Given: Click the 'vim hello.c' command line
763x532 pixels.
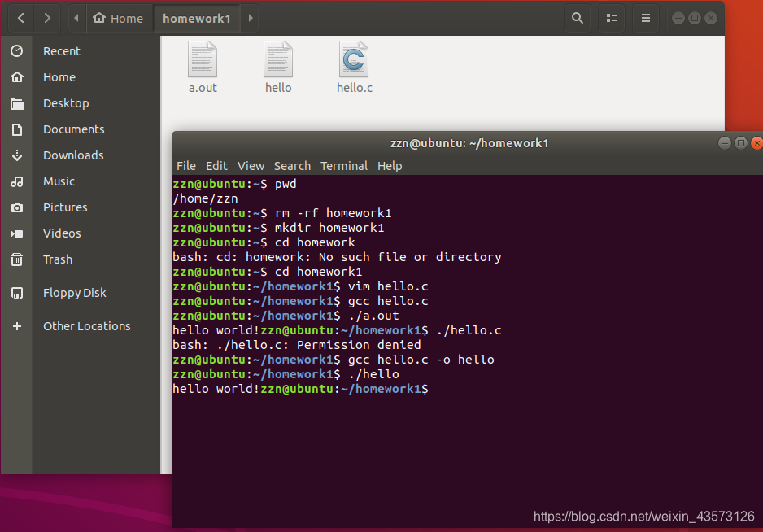Looking at the screenshot, I should click(x=300, y=286).
